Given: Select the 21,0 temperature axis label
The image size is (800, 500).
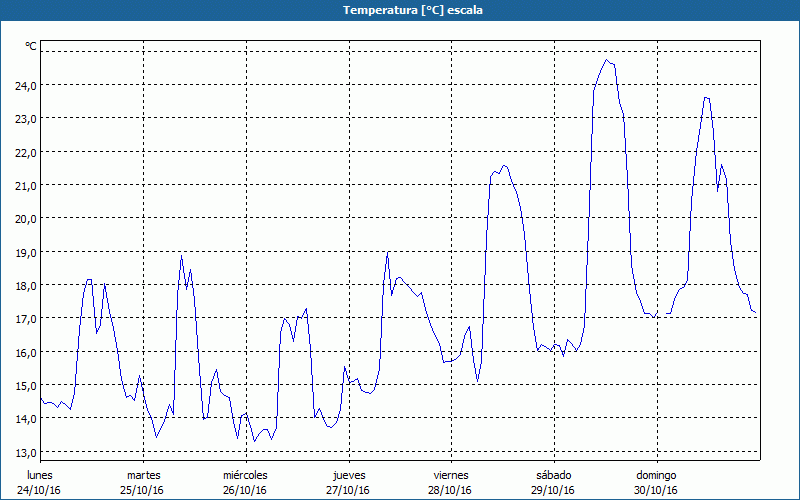Looking at the screenshot, I should pos(24,185).
